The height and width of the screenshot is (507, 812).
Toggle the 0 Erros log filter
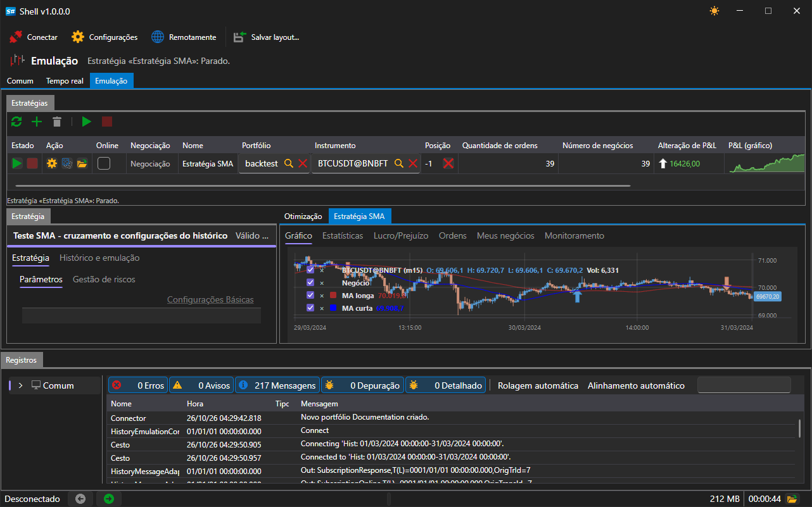138,385
